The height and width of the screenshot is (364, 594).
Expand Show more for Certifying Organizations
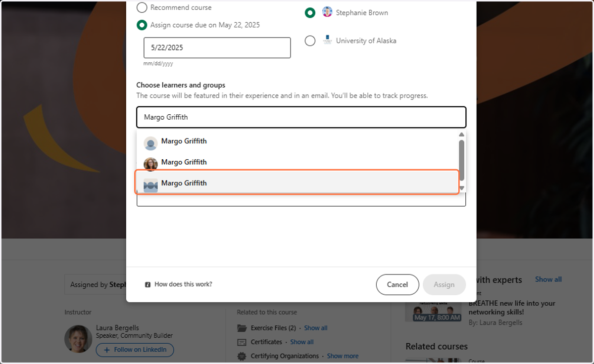tap(343, 356)
